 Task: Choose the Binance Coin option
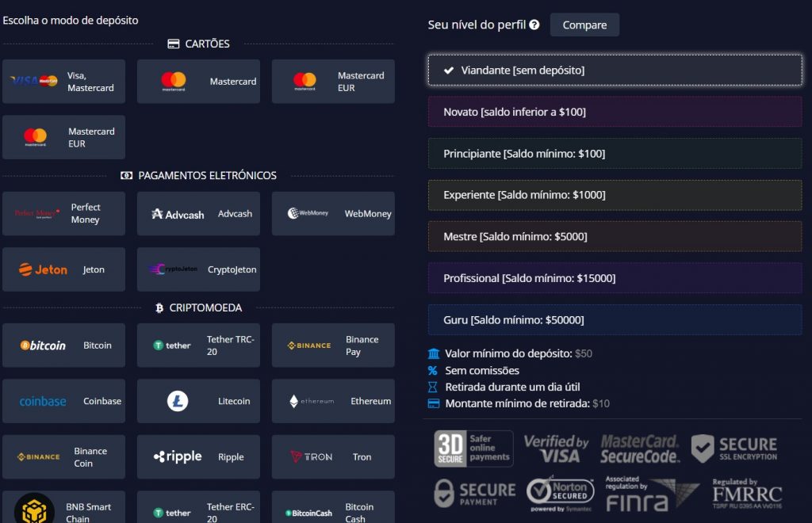(63, 456)
